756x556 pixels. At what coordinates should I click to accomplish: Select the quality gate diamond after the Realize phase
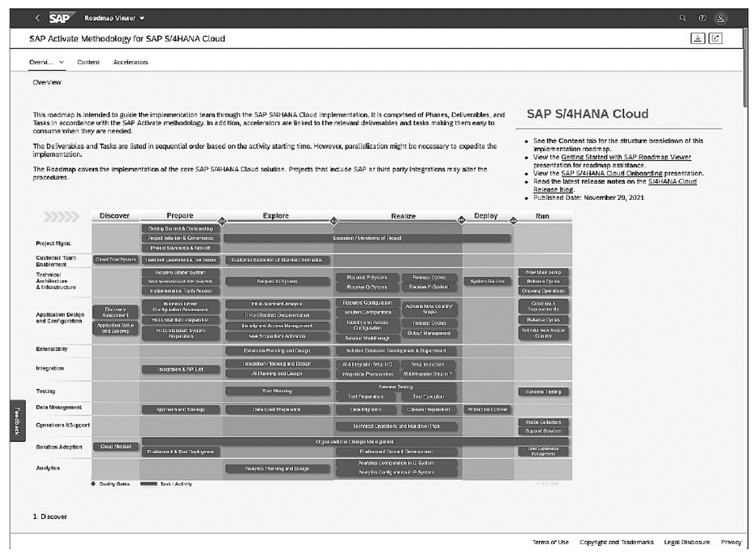click(461, 221)
